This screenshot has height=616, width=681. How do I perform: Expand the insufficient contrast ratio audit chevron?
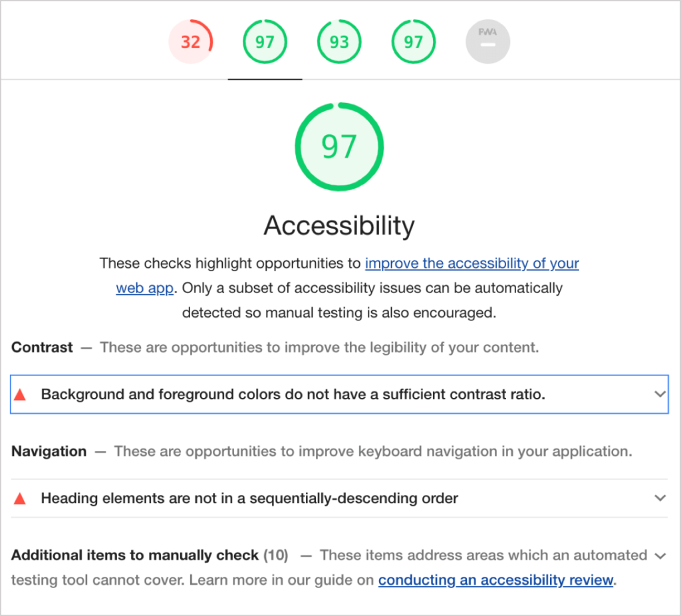point(660,394)
